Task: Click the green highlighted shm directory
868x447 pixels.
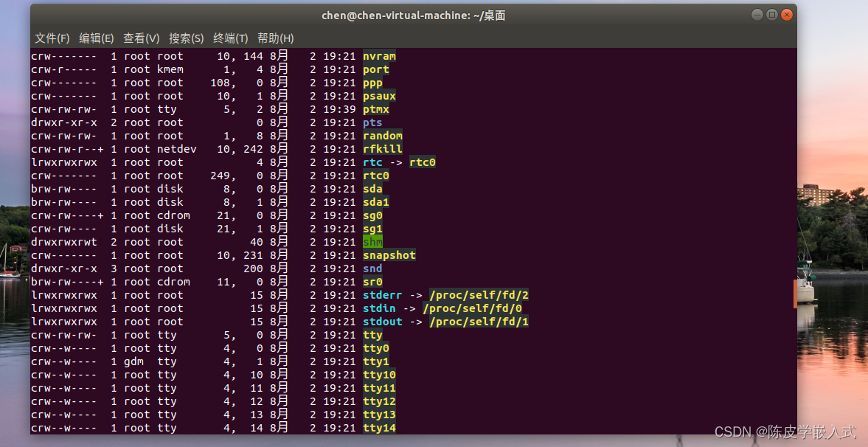Action: (372, 242)
